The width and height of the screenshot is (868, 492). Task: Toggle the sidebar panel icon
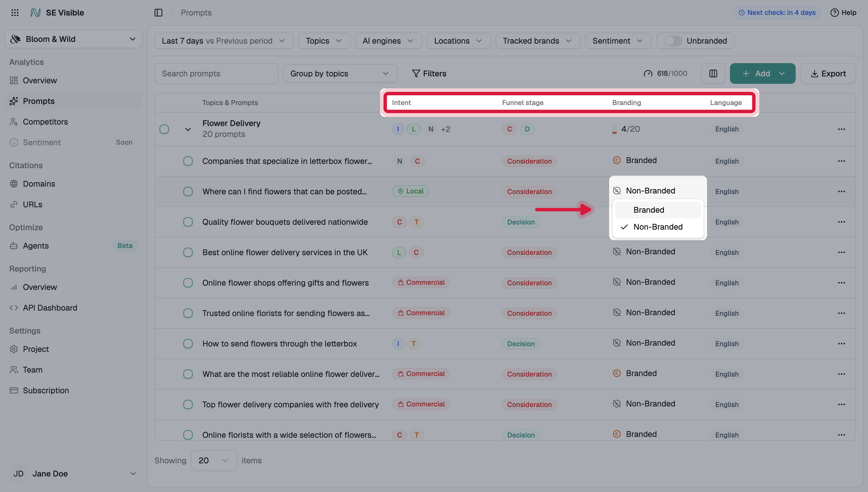click(158, 13)
